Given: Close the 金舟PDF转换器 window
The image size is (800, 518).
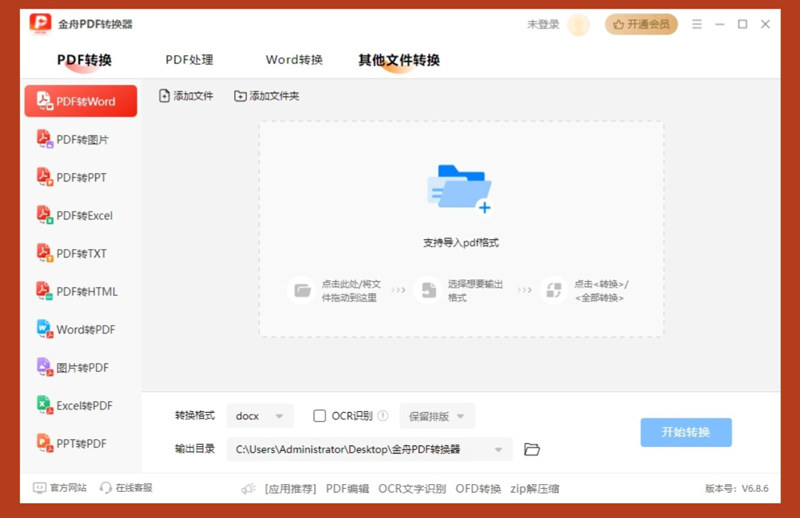Looking at the screenshot, I should pyautogui.click(x=765, y=24).
